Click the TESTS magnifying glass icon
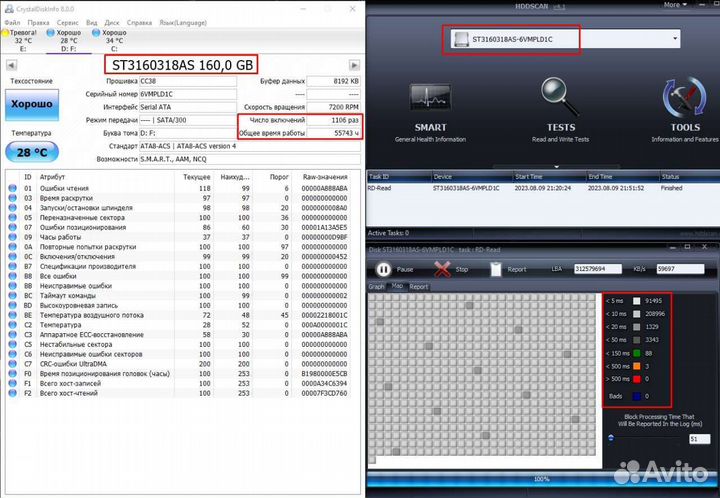The height and width of the screenshot is (498, 720). click(560, 98)
